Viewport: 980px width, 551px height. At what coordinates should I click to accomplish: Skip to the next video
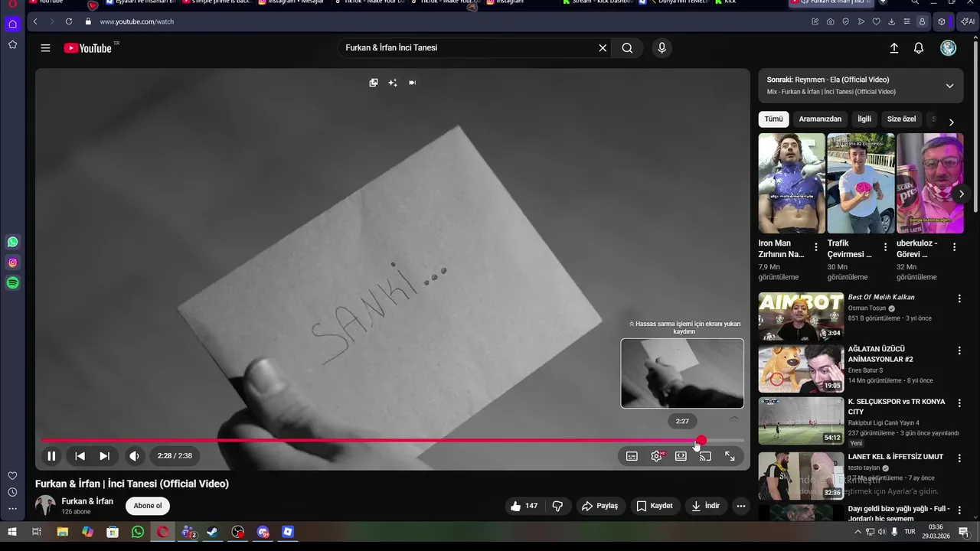pyautogui.click(x=104, y=456)
